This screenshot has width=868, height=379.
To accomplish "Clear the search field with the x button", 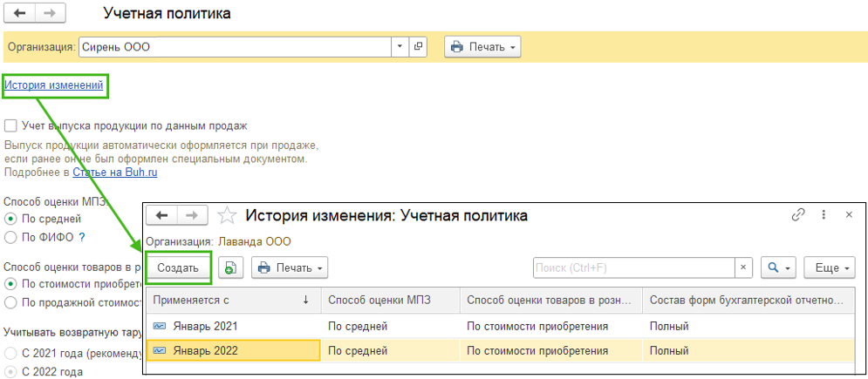I will [x=743, y=268].
